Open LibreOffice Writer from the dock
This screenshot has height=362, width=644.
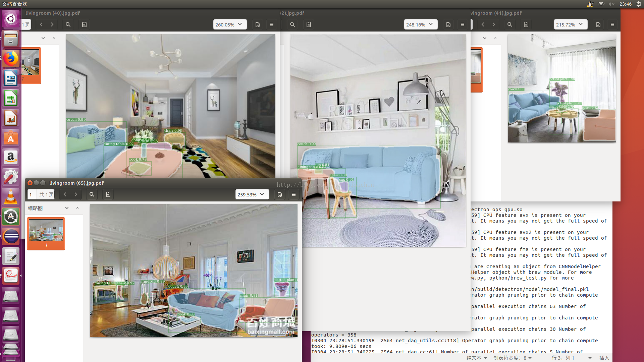point(11,78)
